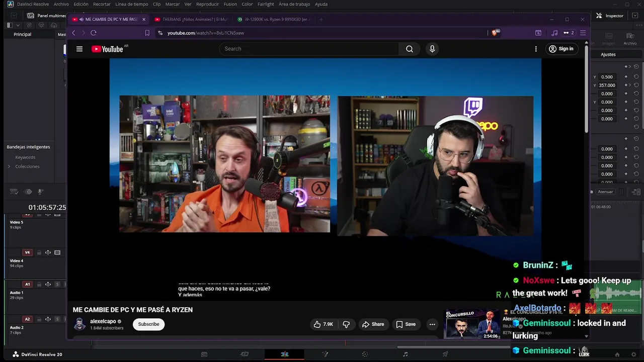Viewport: 644px width, 362px height.
Task: Toggle the V4 track destination button
Action: [x=27, y=252]
